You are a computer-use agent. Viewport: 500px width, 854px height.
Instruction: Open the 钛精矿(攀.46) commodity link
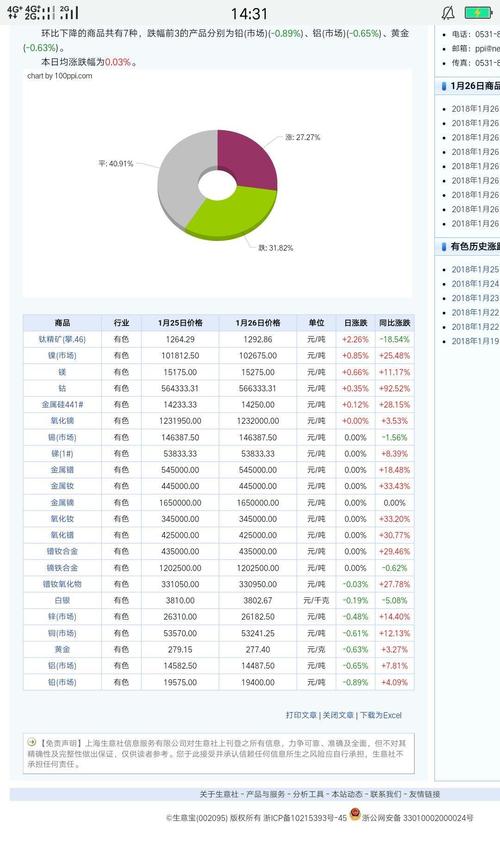coord(62,339)
